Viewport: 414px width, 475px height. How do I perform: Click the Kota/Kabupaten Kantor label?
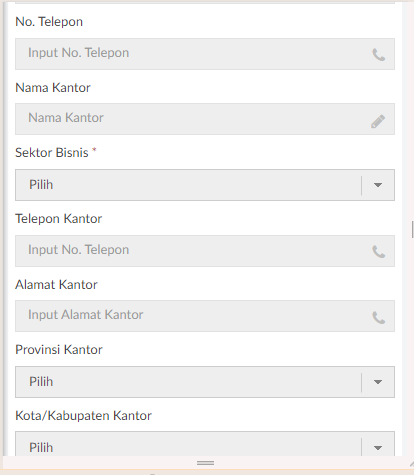coord(83,416)
